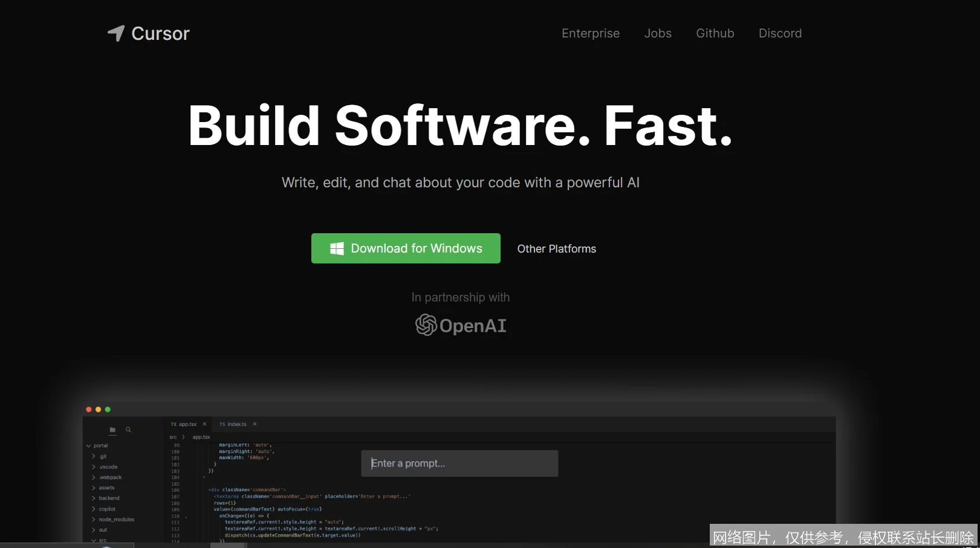Close the app.tsx editor tab

[204, 424]
